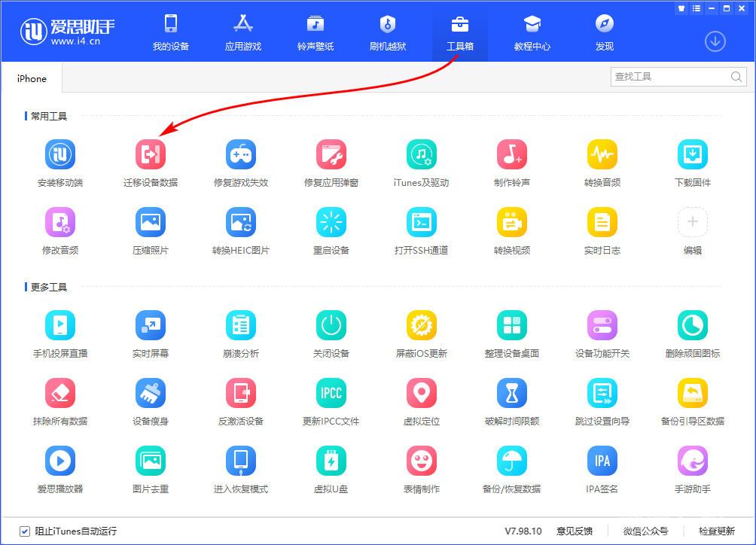This screenshot has width=756, height=545.
Task: Open the 教程中心 section
Action: (x=532, y=32)
